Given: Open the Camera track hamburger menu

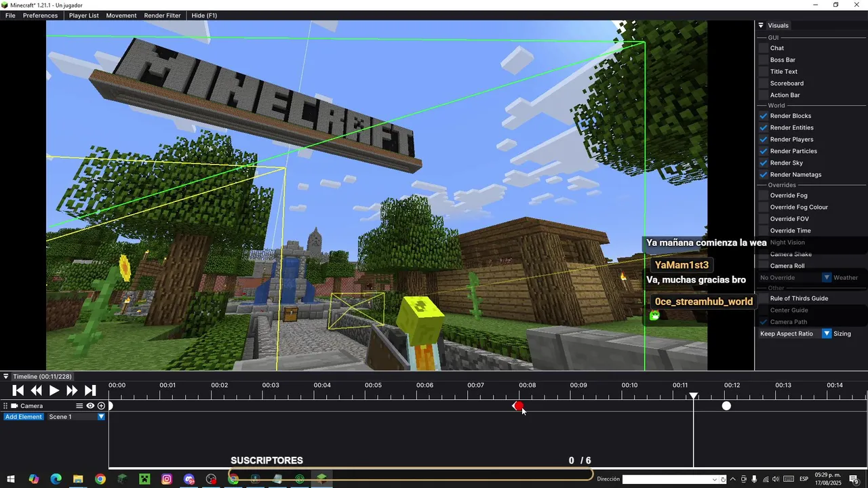Looking at the screenshot, I should coord(79,406).
